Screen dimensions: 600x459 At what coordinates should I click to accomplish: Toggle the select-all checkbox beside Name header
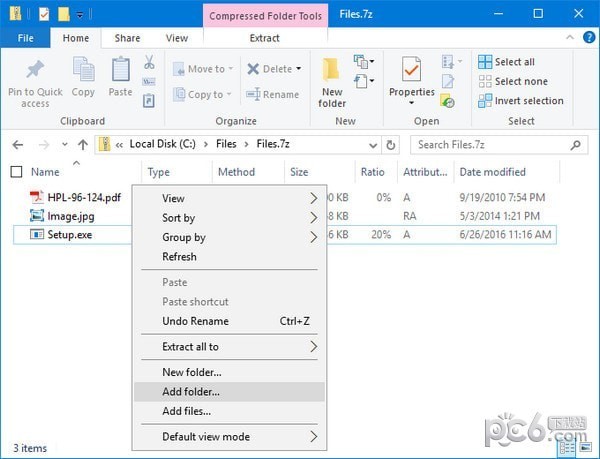pyautogui.click(x=16, y=172)
